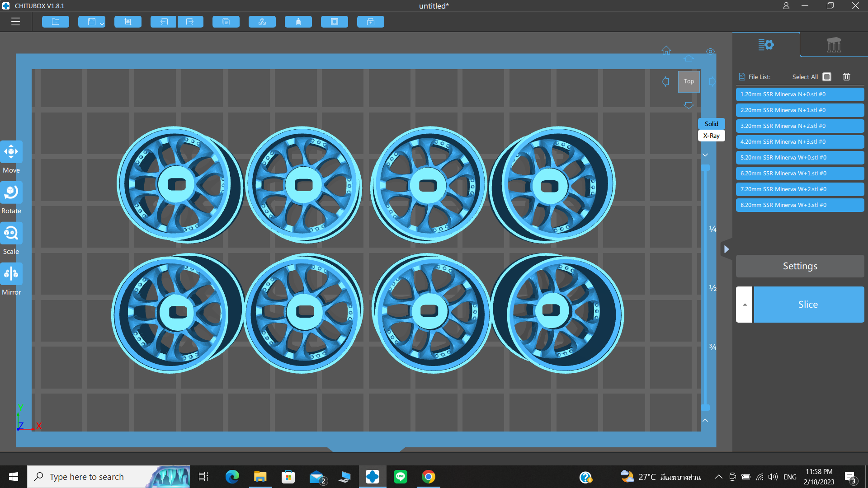This screenshot has height=488, width=868.
Task: Select file 2.20mm SSR Minerva N+1.stl
Action: pos(800,110)
